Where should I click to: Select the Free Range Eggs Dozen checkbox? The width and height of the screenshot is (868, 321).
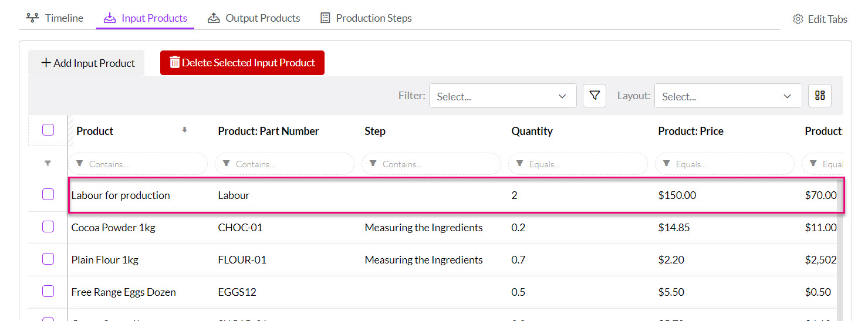pyautogui.click(x=48, y=291)
